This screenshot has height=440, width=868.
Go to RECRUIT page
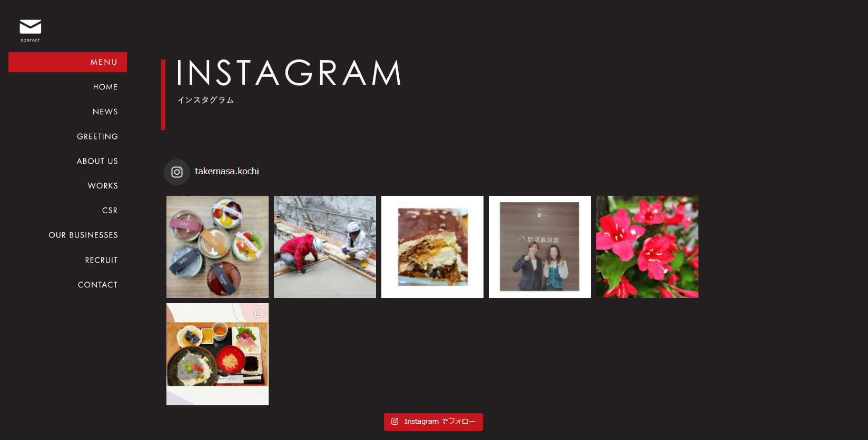tap(101, 260)
